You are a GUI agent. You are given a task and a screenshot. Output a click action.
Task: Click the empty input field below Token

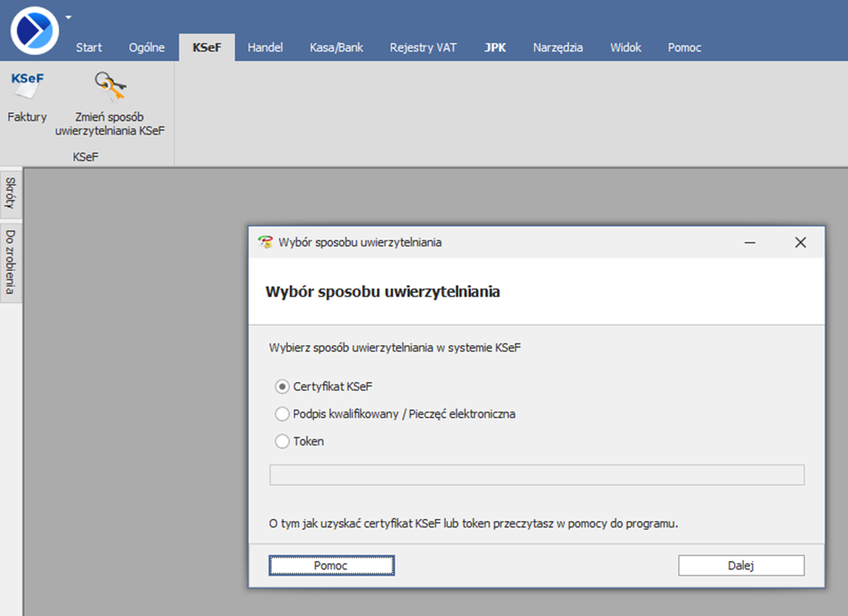click(x=537, y=475)
